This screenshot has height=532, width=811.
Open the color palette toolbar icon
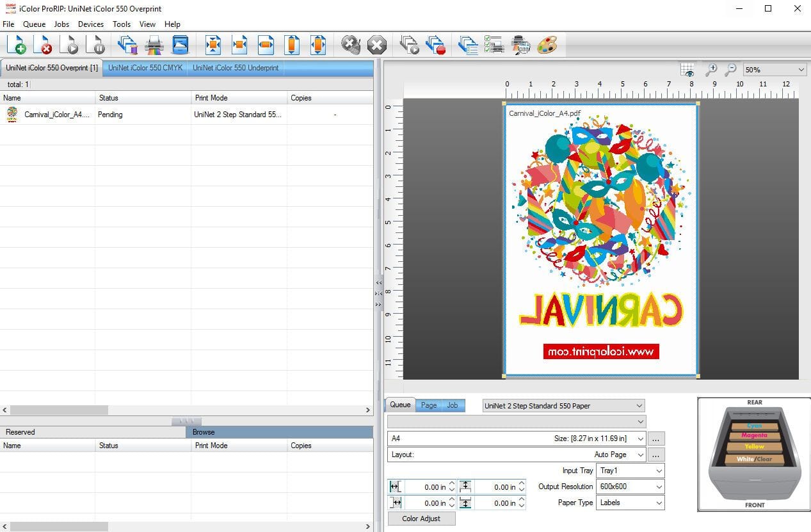click(x=547, y=45)
